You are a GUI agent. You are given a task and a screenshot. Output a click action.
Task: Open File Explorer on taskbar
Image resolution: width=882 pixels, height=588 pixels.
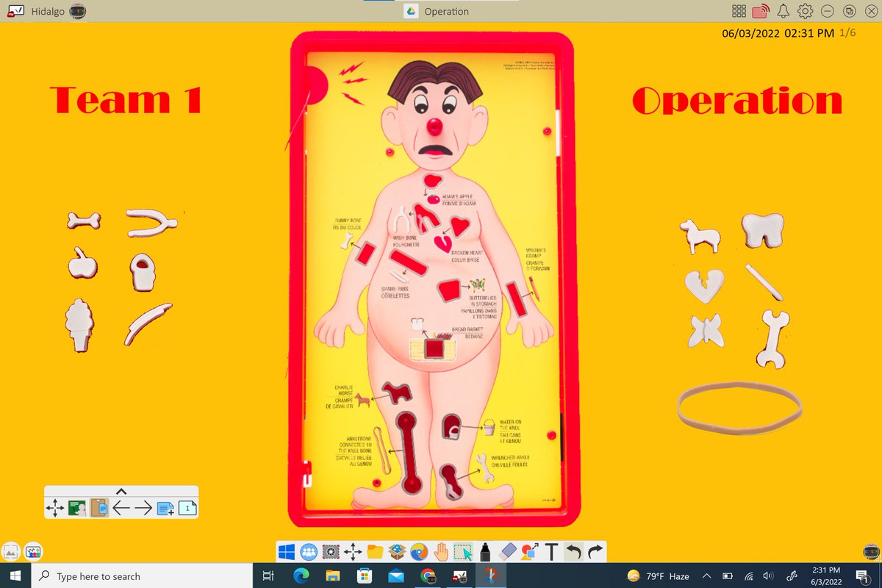[x=333, y=576]
